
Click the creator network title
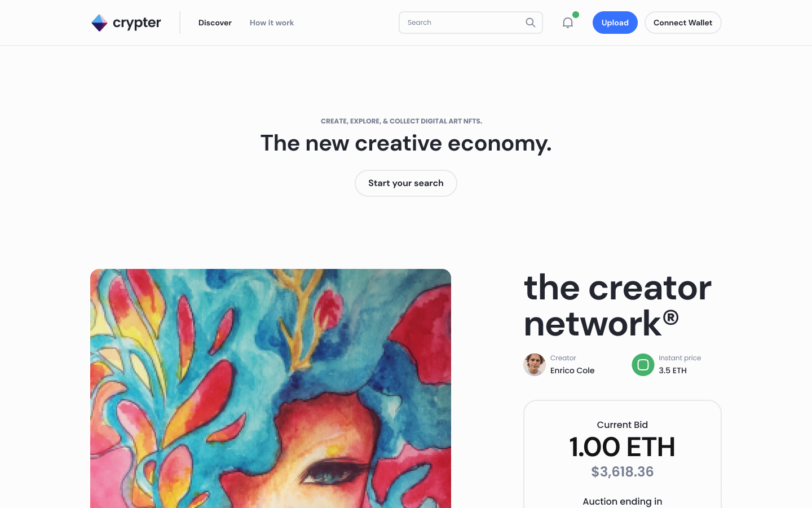pos(618,305)
